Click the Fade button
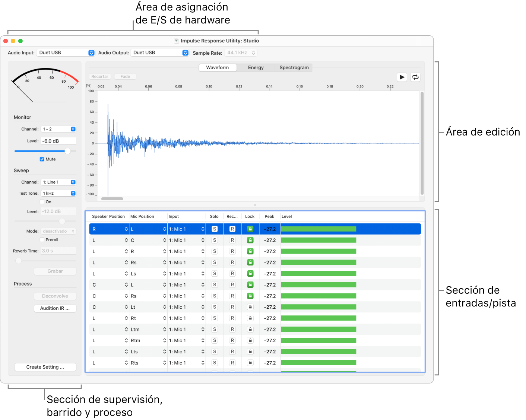 tap(125, 76)
